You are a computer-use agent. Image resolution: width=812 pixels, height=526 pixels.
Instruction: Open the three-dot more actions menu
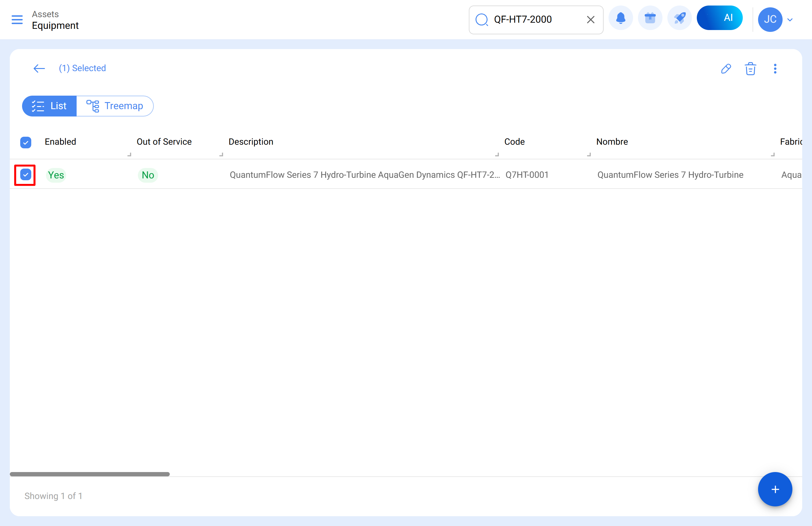pos(775,69)
